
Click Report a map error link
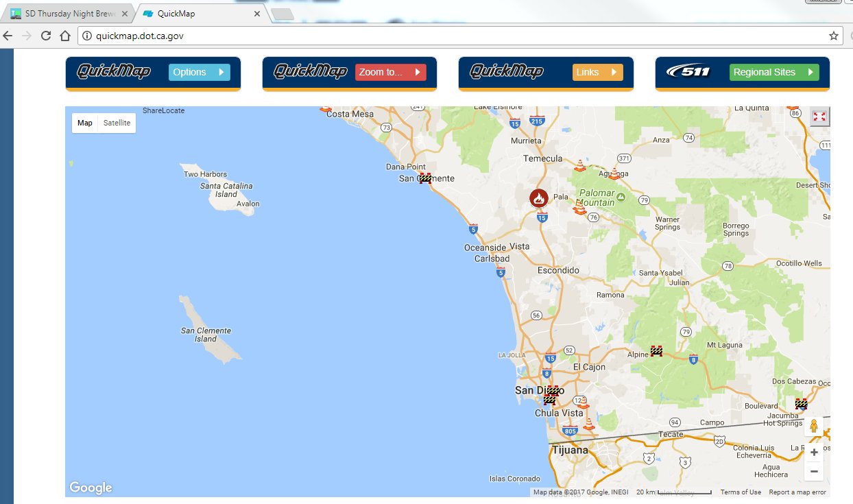coord(797,492)
